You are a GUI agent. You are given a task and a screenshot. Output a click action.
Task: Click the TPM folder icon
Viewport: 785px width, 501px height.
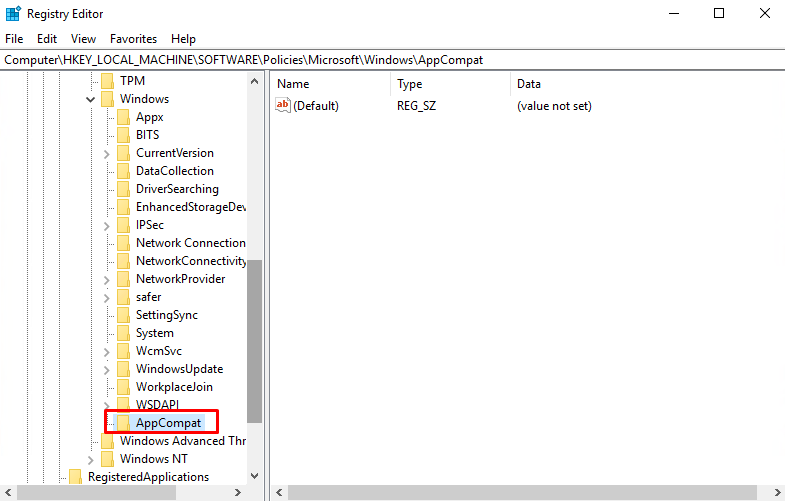coord(107,81)
